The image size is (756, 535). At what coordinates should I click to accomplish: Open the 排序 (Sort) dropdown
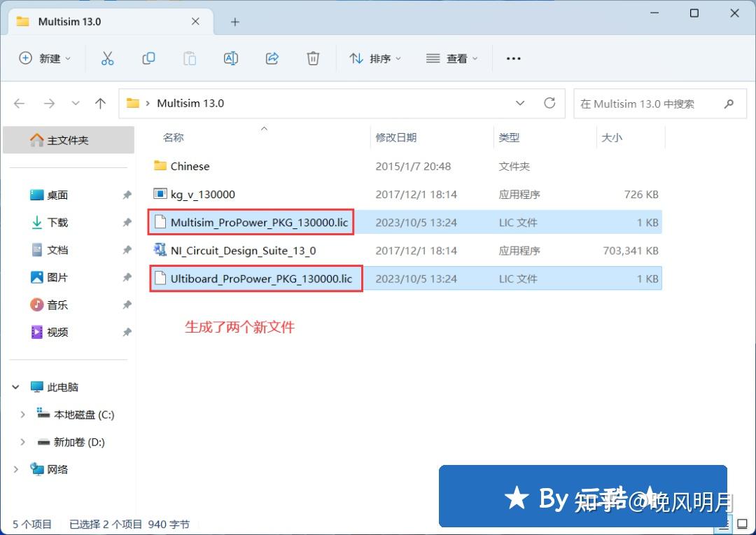pyautogui.click(x=375, y=58)
